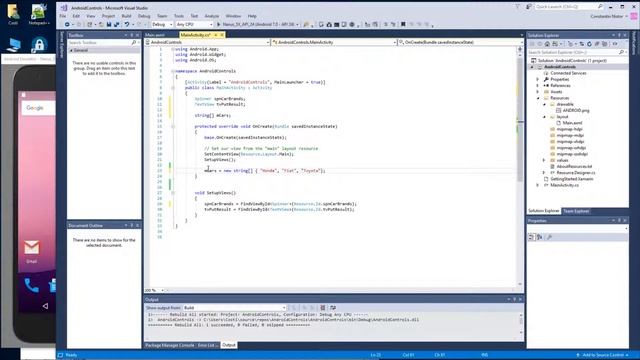Collapse the Resources folder
The height and width of the screenshot is (360, 640).
pos(538,98)
